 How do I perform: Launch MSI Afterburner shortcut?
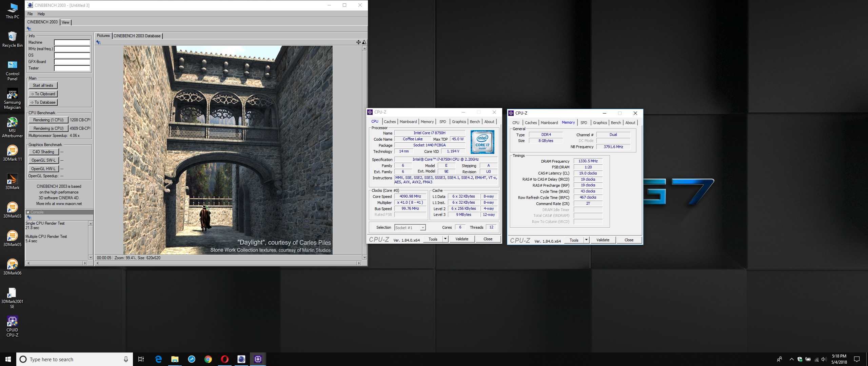coord(12,127)
